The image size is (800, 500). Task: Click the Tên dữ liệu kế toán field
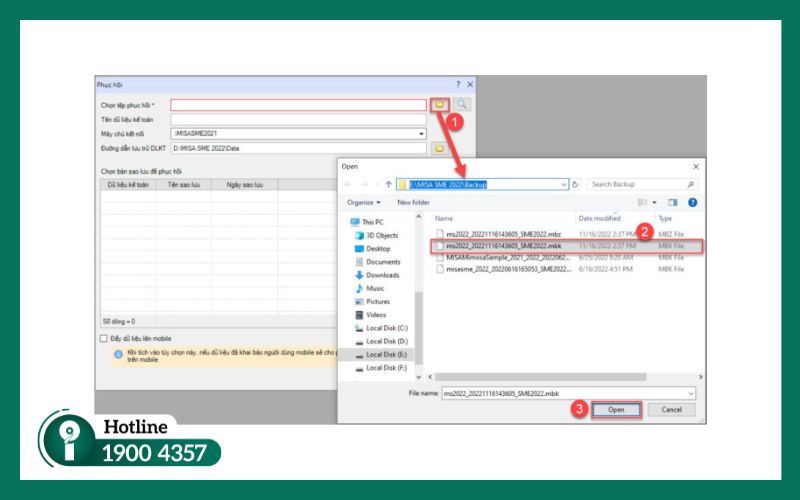298,119
